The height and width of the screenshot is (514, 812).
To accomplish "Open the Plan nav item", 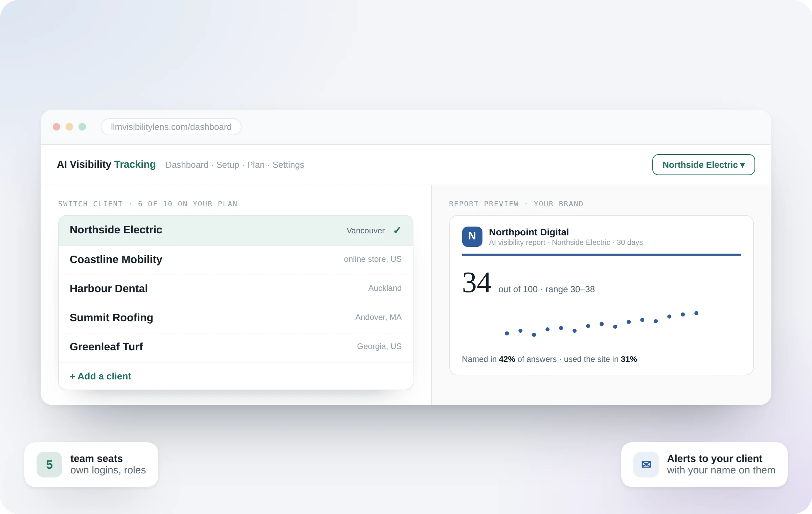I will 256,165.
